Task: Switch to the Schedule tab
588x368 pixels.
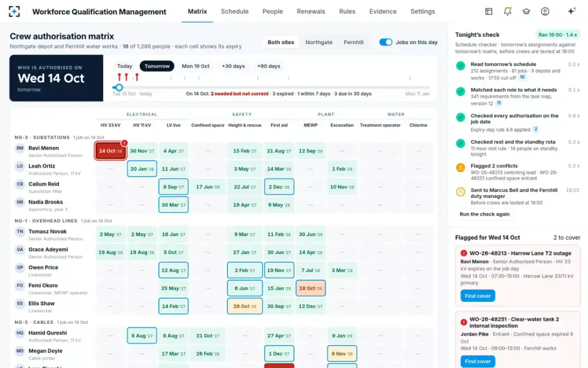Action: pyautogui.click(x=235, y=11)
